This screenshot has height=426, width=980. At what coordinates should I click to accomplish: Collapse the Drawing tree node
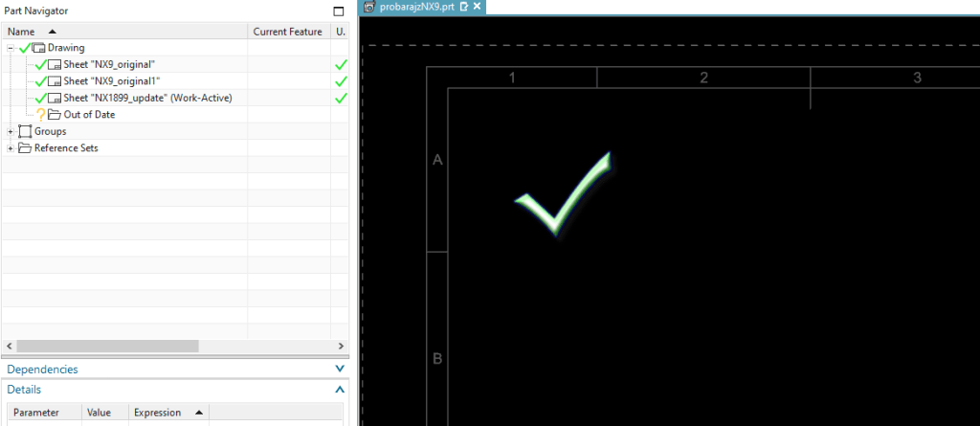click(11, 48)
